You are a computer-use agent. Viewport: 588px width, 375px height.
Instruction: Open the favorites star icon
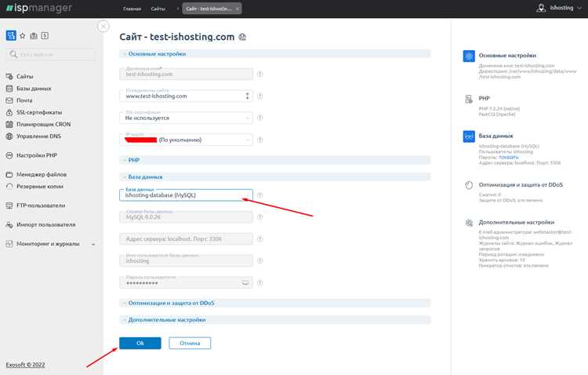[x=23, y=35]
